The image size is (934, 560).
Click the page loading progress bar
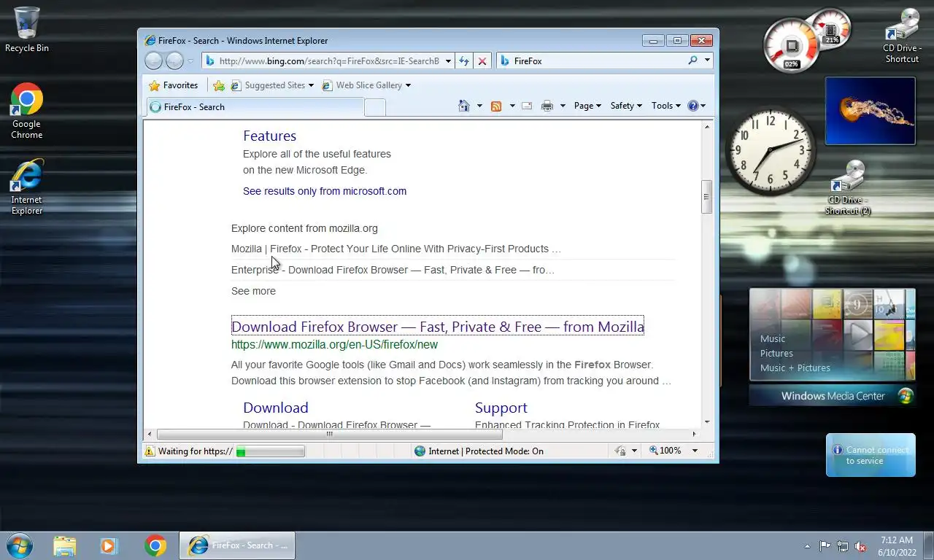click(x=270, y=451)
